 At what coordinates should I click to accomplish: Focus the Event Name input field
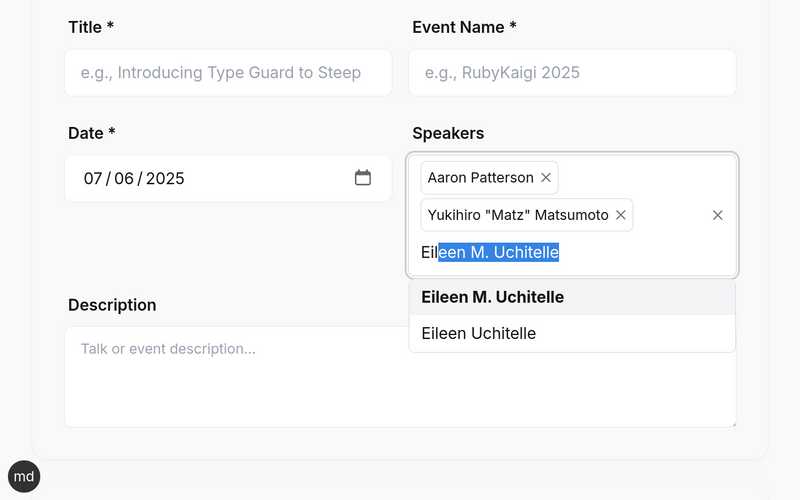[x=572, y=73]
